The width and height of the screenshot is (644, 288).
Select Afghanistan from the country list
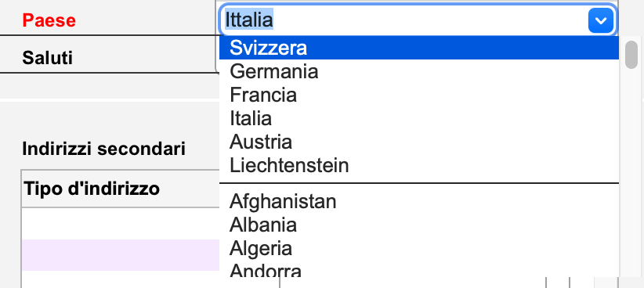point(419,201)
